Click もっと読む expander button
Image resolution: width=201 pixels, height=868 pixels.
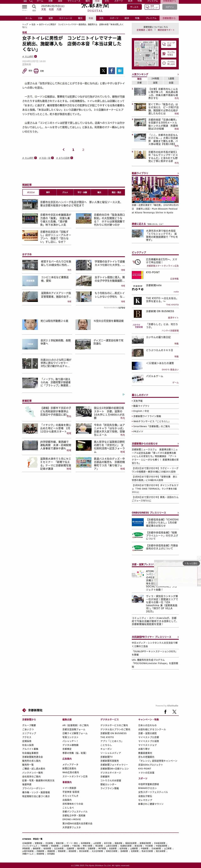click(191, 563)
